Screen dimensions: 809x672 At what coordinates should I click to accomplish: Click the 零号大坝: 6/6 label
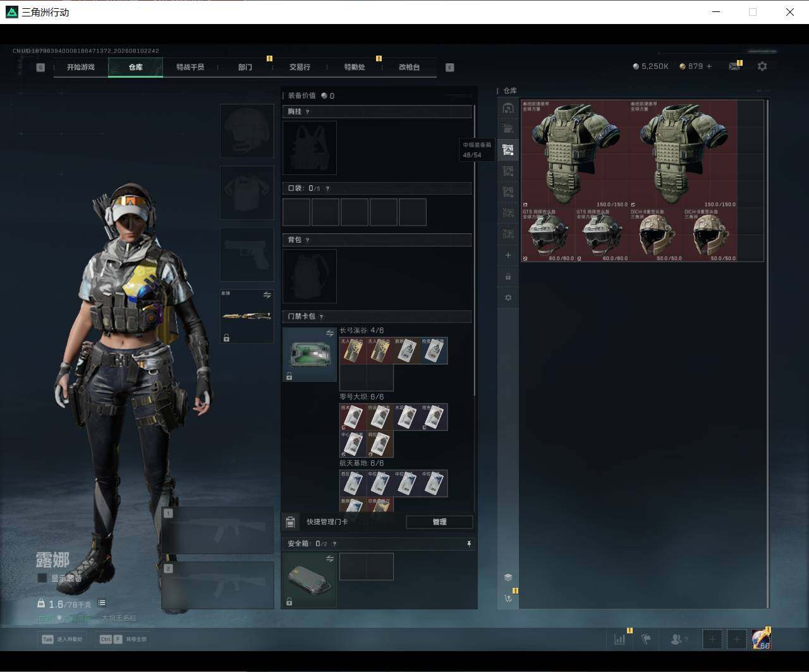(362, 397)
